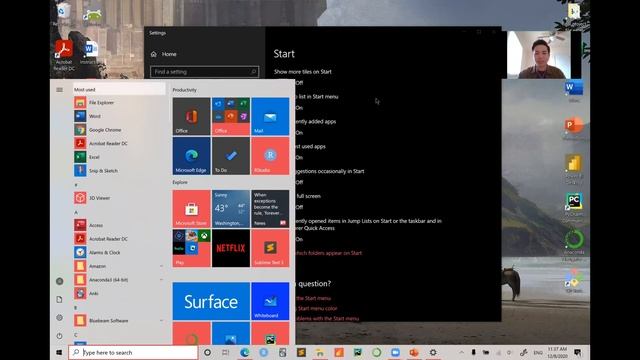
Task: Launch the RStudio tile
Action: pos(270,156)
